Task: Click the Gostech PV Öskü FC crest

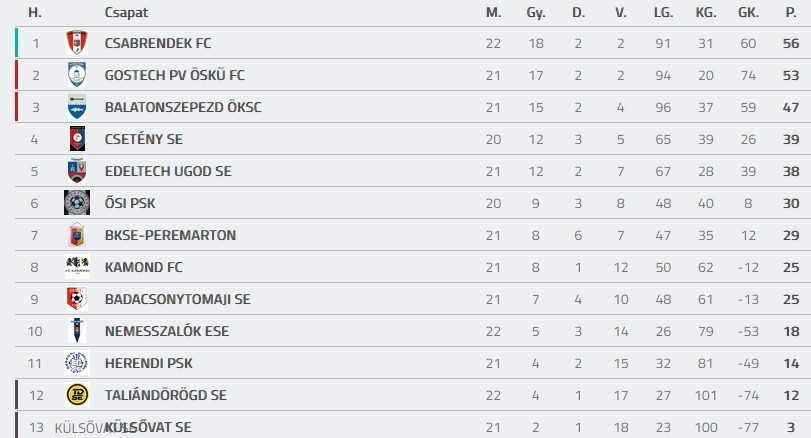Action: [77, 75]
